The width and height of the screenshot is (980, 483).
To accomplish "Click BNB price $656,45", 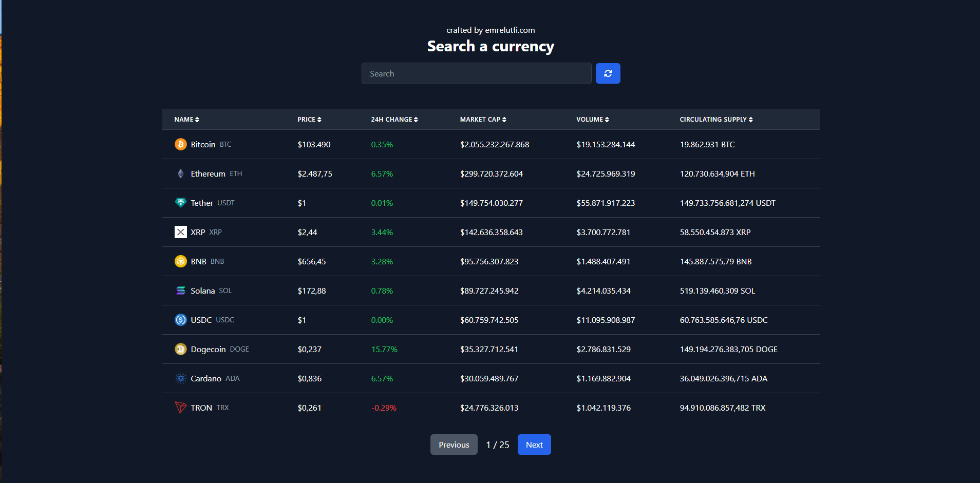I will [312, 262].
